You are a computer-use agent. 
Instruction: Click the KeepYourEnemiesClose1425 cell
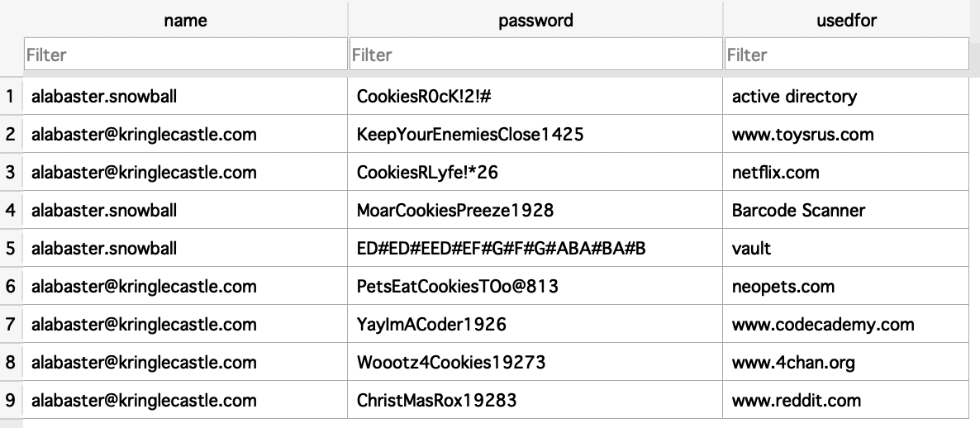tap(535, 135)
